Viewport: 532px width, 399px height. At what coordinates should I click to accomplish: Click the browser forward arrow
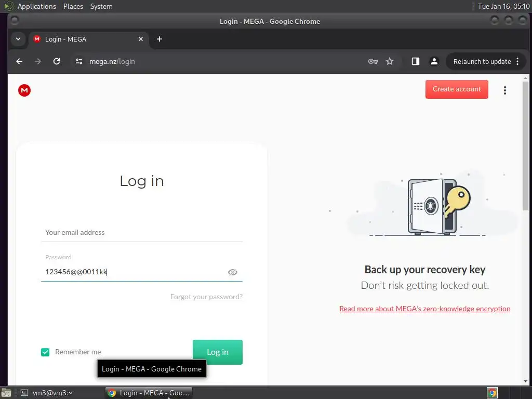click(37, 61)
